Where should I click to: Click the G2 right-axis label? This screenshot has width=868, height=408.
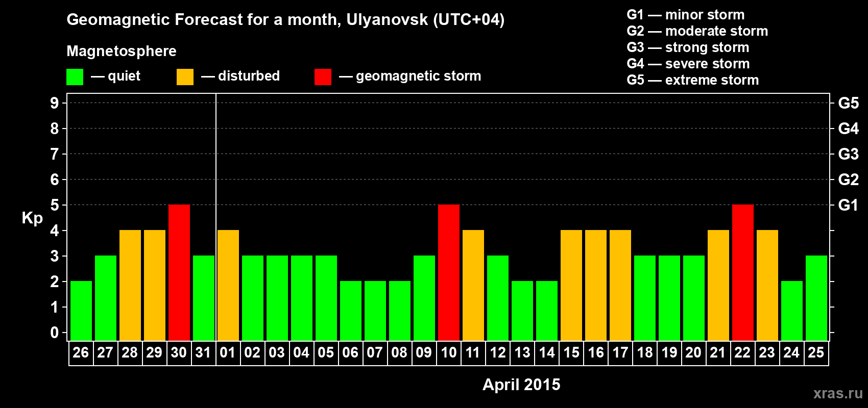tap(849, 180)
